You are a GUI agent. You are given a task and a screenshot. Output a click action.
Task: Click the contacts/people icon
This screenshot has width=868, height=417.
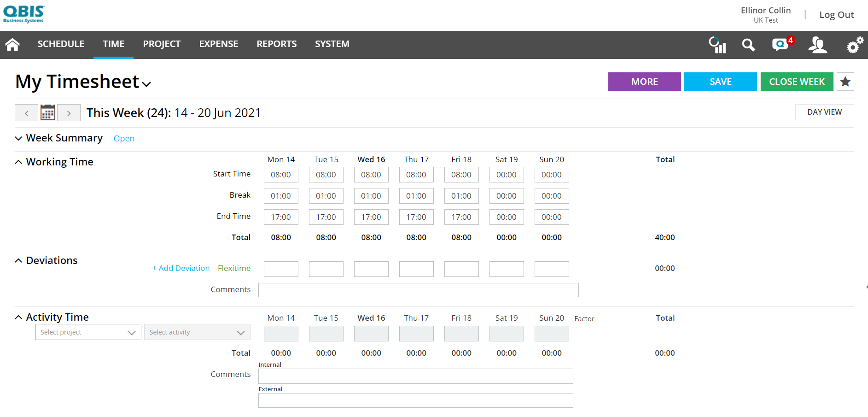[x=817, y=45]
